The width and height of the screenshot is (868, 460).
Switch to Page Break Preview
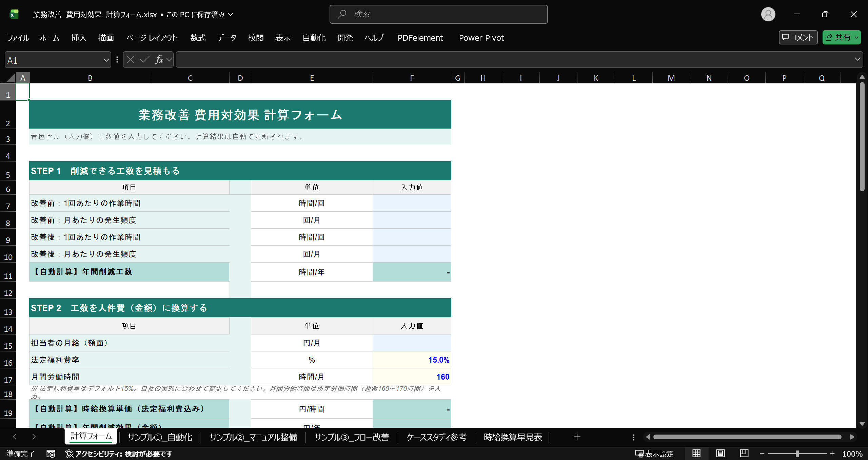click(x=744, y=454)
